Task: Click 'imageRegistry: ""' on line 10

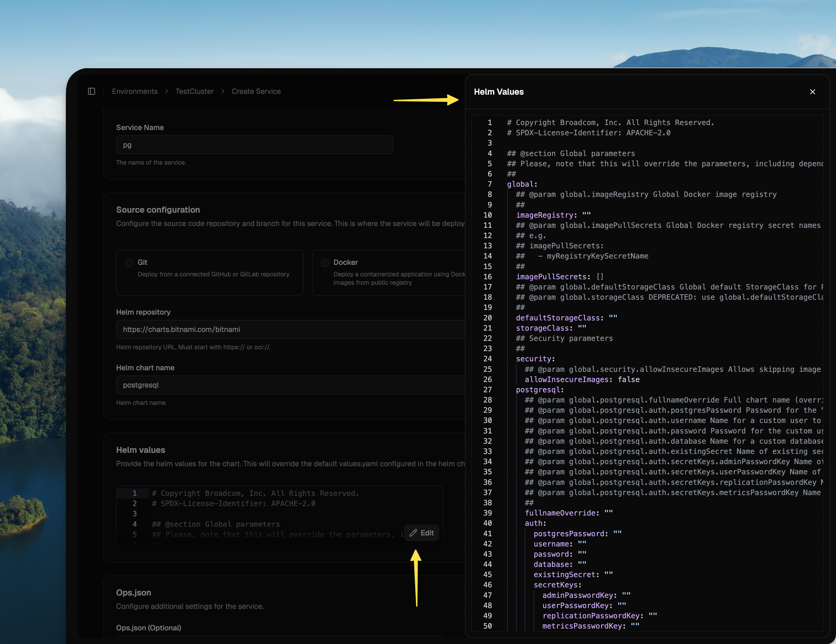Action: tap(553, 215)
